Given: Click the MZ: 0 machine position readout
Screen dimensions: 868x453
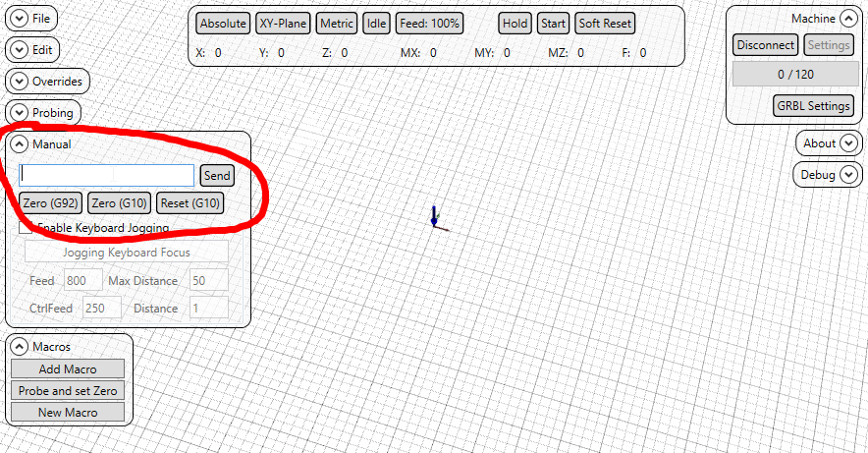Looking at the screenshot, I should [x=567, y=53].
